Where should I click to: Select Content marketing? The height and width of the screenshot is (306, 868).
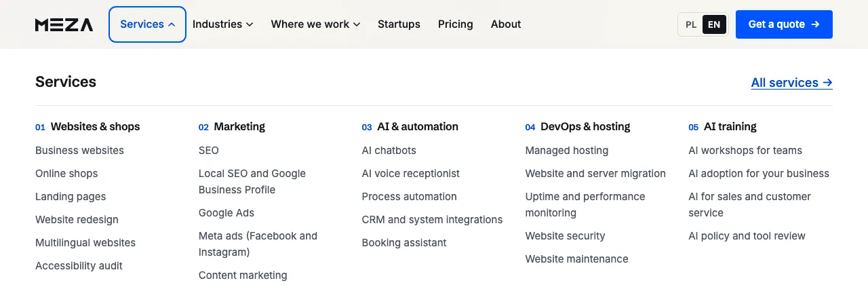click(x=243, y=275)
